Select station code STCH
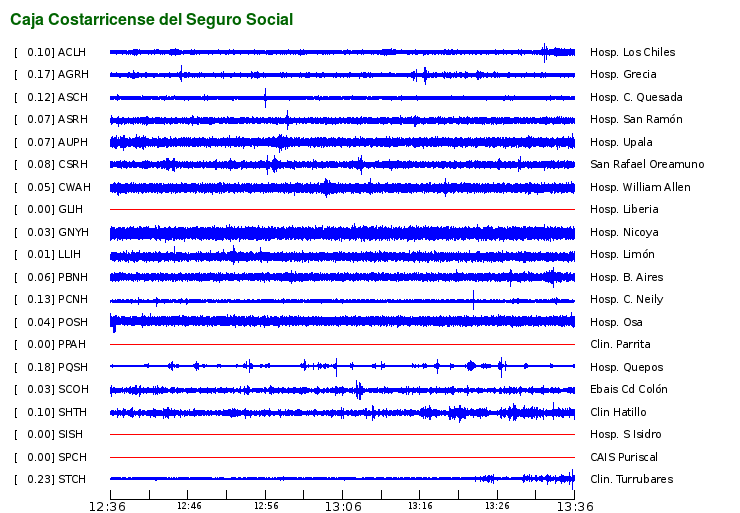The width and height of the screenshot is (740, 513). tap(72, 480)
